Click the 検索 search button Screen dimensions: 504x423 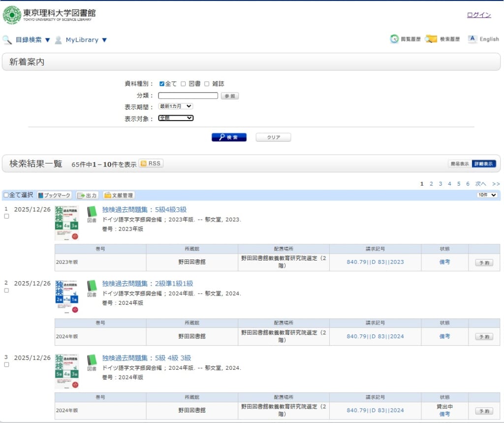tap(229, 137)
